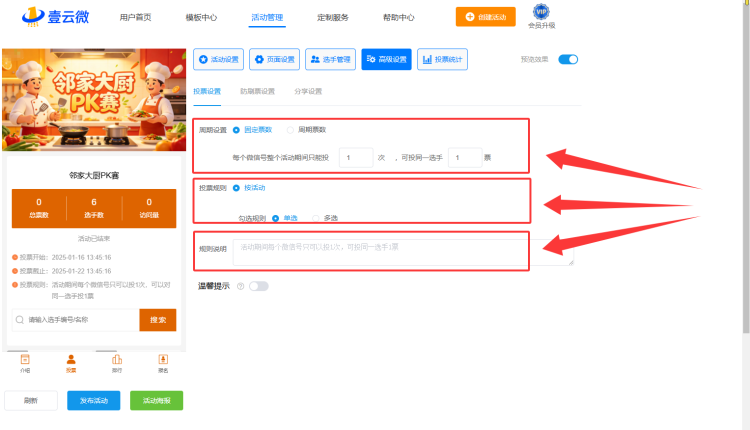
Task: Click the page vertical scrollbar
Action: coord(746,167)
